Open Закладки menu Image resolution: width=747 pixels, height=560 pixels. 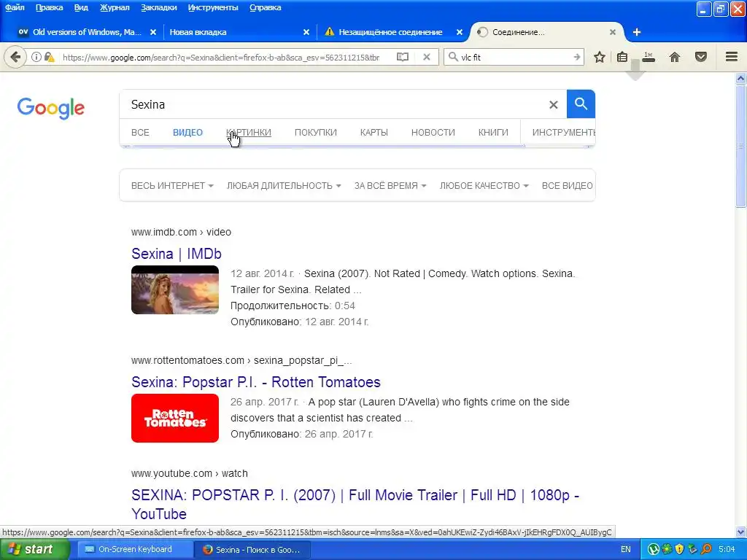pos(158,7)
